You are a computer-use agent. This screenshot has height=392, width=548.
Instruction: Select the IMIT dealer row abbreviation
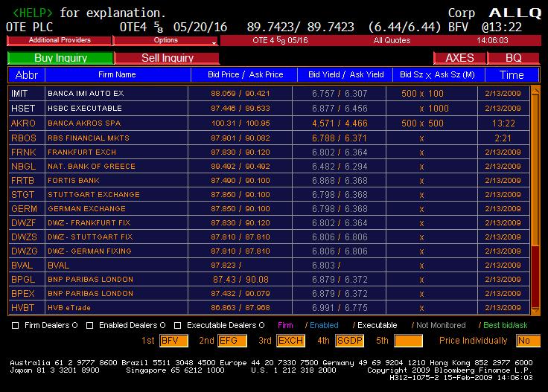(19, 94)
